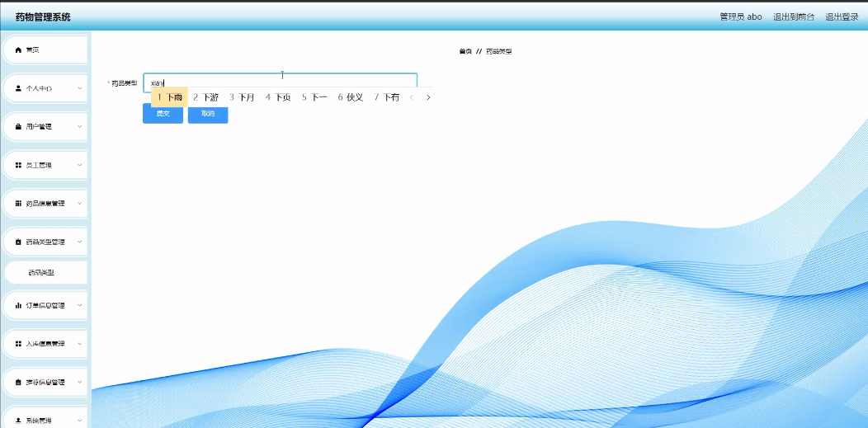Screen dimensions: 868x428
Task: Click the 用户管理 menu icon
Action: click(18, 127)
